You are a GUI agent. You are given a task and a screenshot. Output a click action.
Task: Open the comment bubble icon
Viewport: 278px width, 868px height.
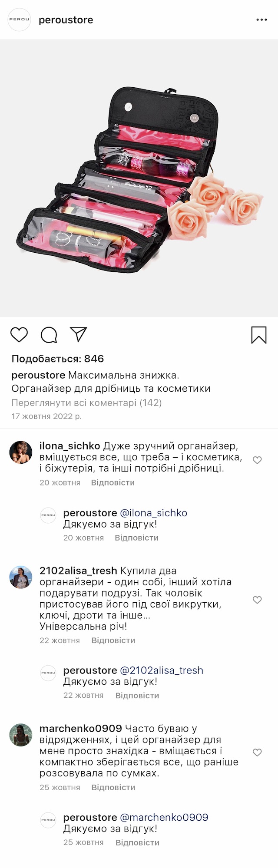[x=49, y=335]
